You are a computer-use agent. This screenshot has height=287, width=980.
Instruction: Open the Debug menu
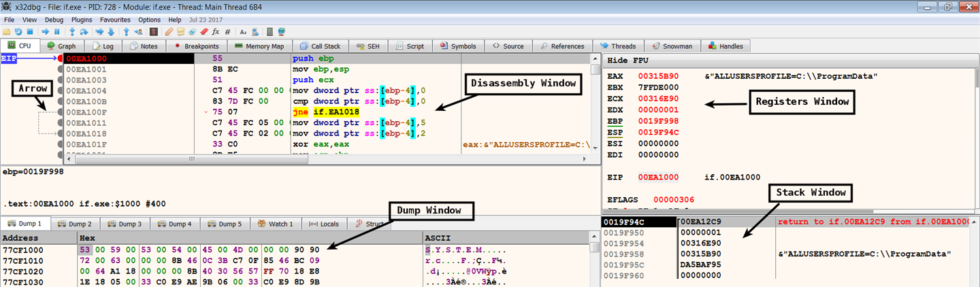click(54, 20)
